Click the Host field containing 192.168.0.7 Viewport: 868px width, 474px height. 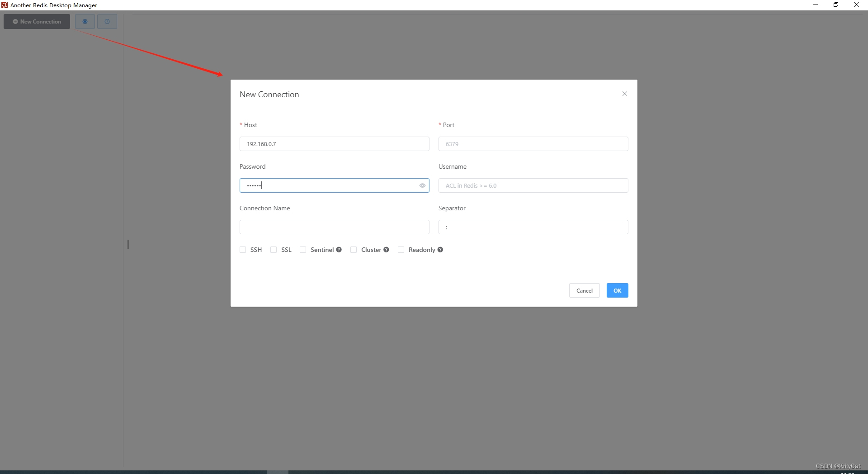(335, 144)
